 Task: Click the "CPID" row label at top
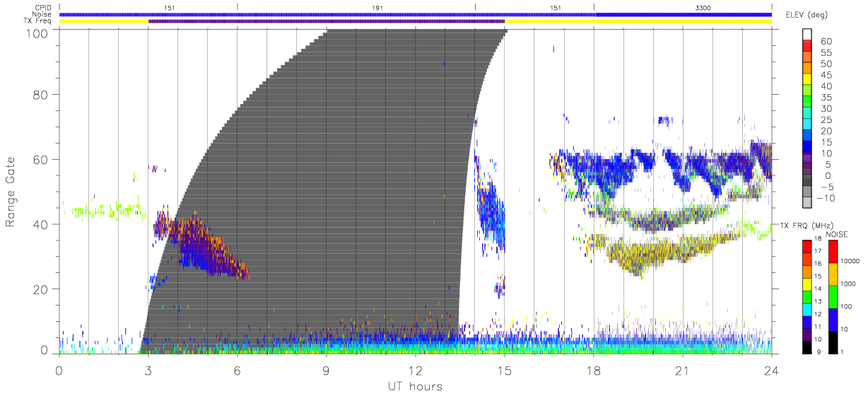point(44,7)
